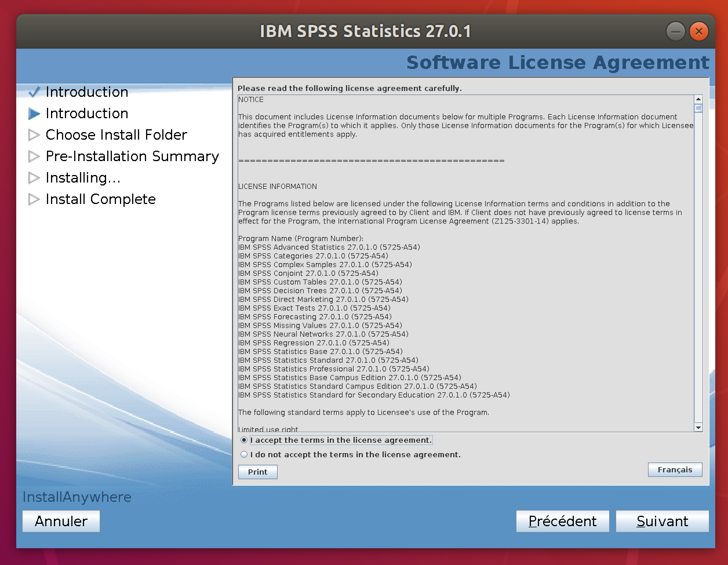Viewport: 728px width, 565px height.
Task: Go back with the Précédent button
Action: click(x=562, y=521)
